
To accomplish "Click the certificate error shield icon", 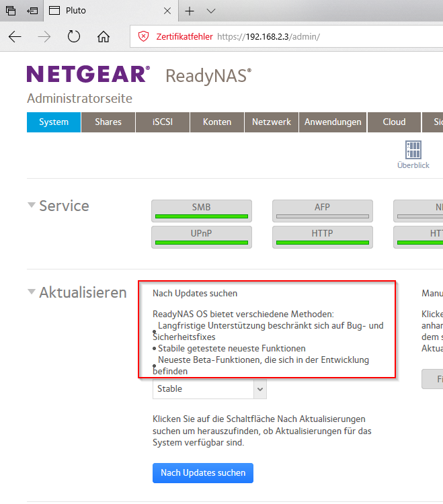I will point(143,36).
